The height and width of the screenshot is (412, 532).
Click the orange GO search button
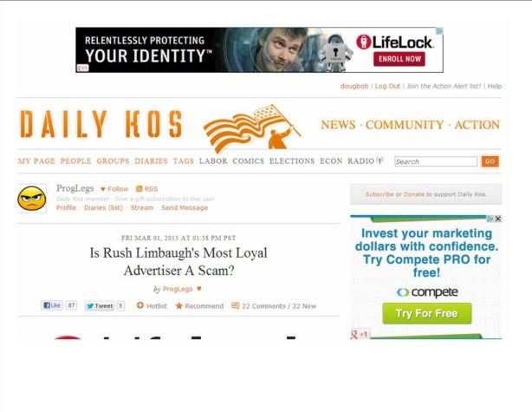pyautogui.click(x=490, y=161)
